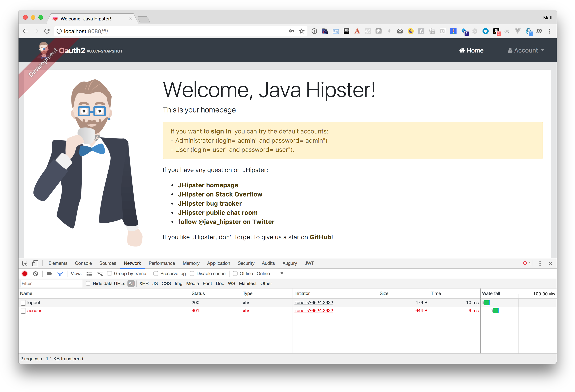
Task: Activate the inspect element picker
Action: click(25, 263)
